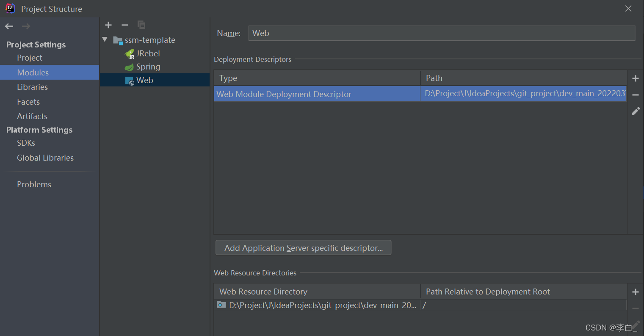The image size is (644, 336).
Task: Click the web resource folder icon
Action: point(221,305)
